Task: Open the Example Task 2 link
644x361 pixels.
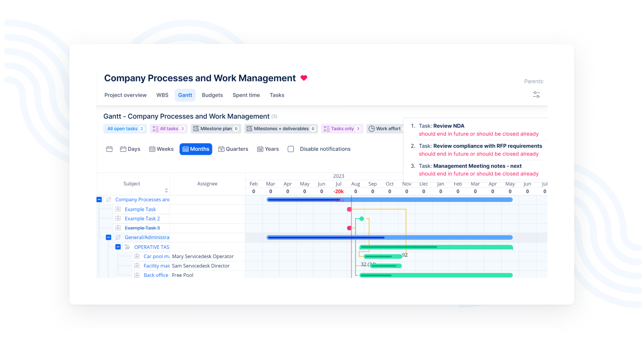Action: 142,219
